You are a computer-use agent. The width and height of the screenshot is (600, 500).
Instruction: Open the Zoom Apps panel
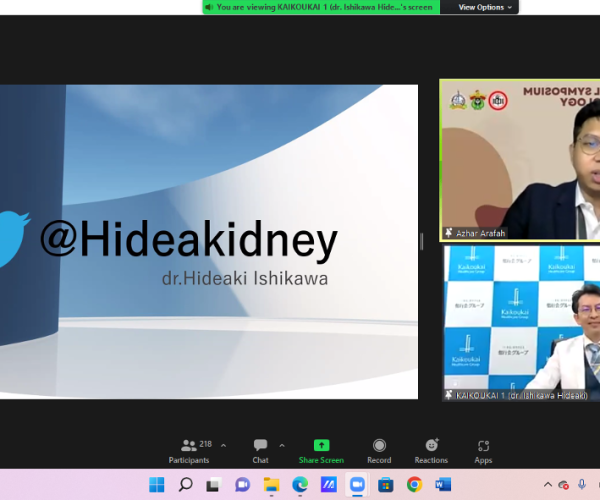483,451
